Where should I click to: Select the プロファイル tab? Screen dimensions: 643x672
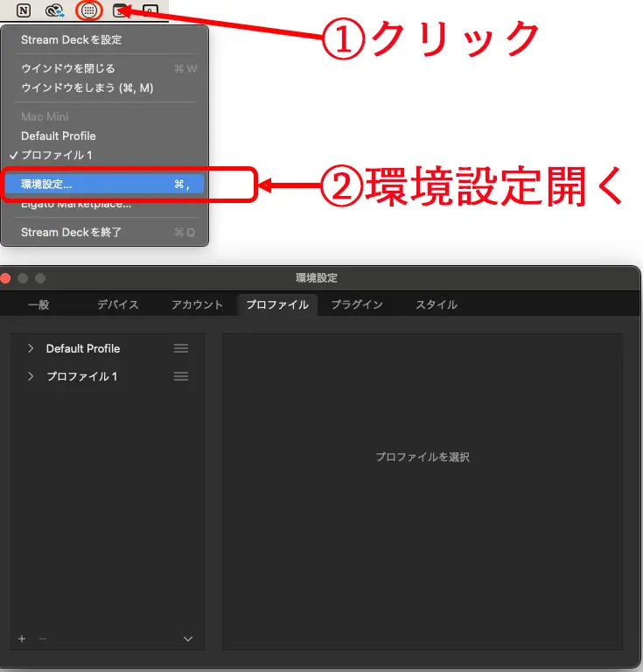tap(277, 304)
